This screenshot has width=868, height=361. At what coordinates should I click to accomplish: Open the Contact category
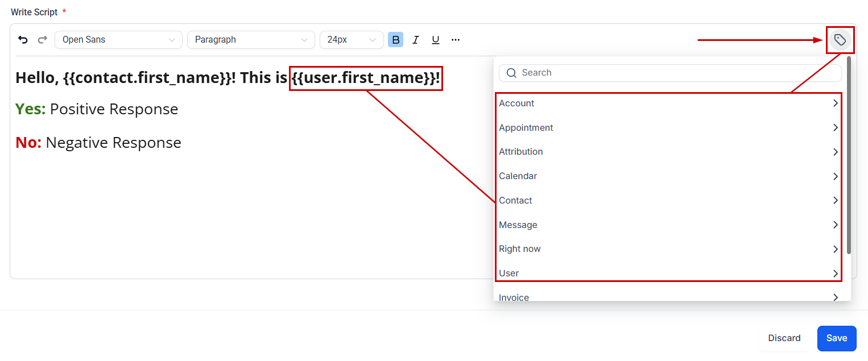(x=669, y=200)
